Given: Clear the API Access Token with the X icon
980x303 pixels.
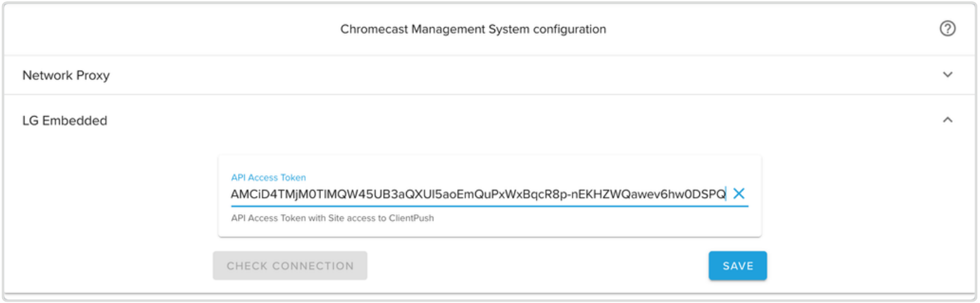Looking at the screenshot, I should tap(739, 194).
